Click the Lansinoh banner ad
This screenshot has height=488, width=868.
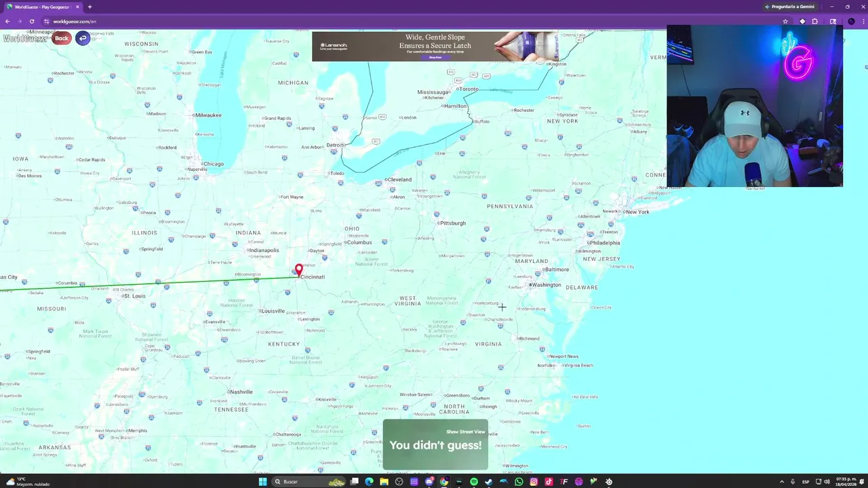pyautogui.click(x=435, y=46)
